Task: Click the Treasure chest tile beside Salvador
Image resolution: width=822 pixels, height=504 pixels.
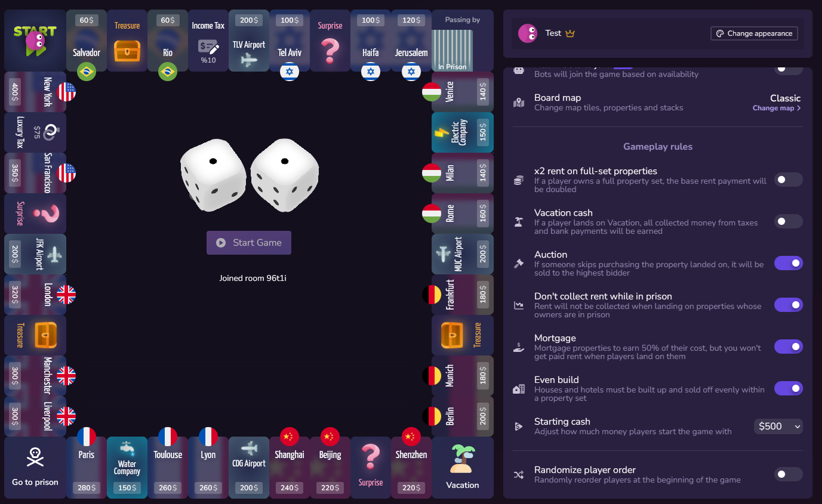Action: pos(127,41)
